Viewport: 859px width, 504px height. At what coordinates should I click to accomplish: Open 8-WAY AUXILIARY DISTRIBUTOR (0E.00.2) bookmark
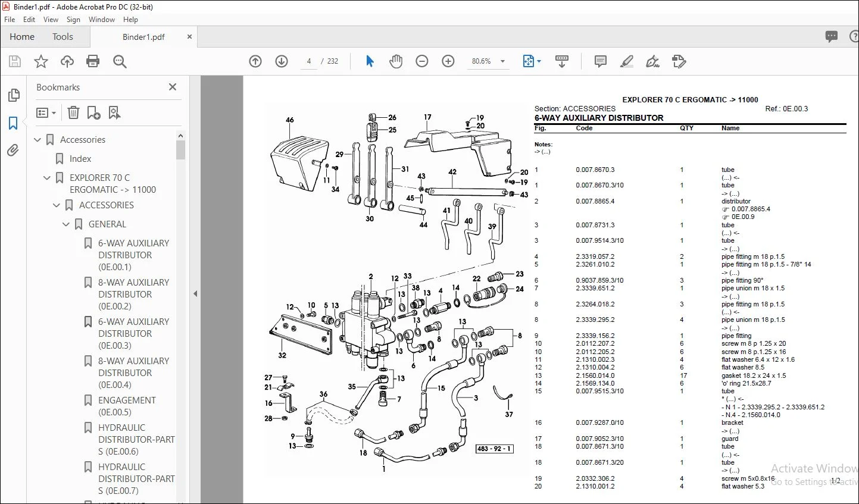[133, 295]
